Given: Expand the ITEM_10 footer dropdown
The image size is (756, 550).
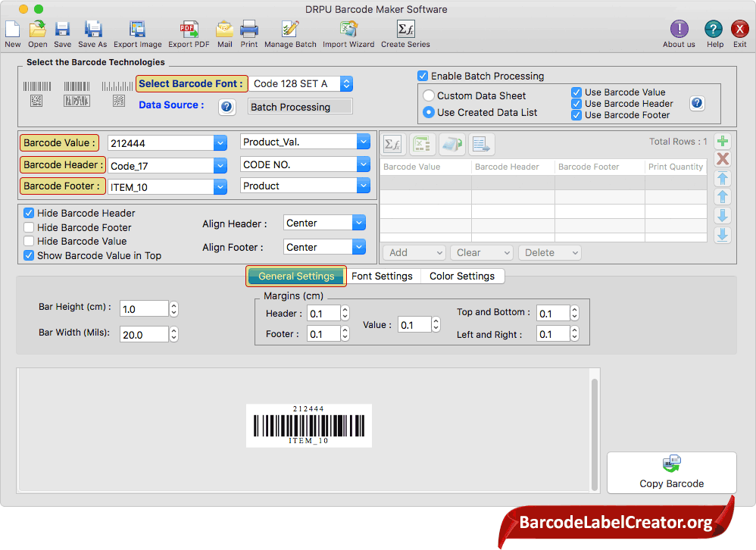Looking at the screenshot, I should coord(220,187).
